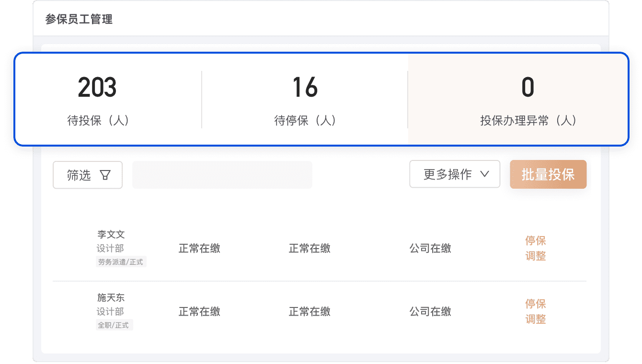The width and height of the screenshot is (642, 364).
Task: Open employee 李文文's name
Action: [111, 235]
